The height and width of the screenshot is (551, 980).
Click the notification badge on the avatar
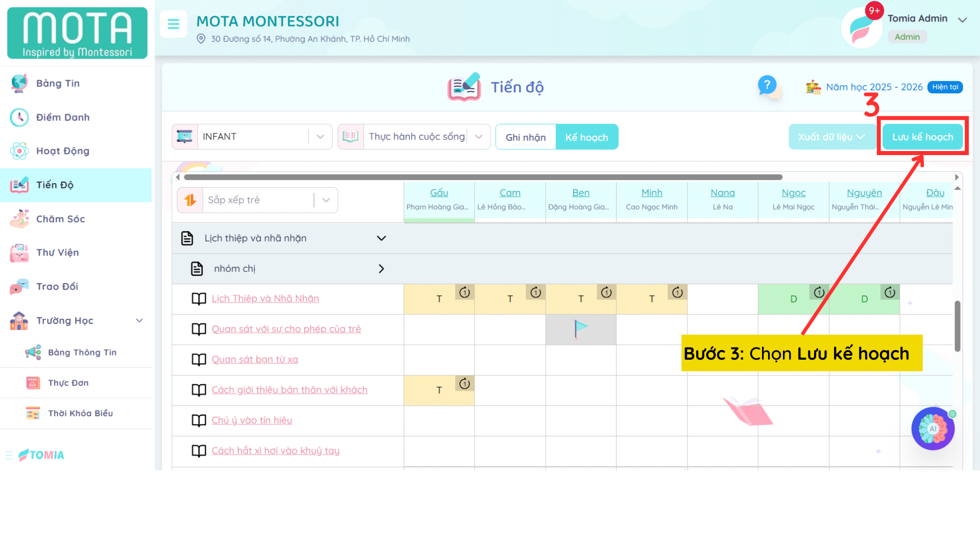pos(874,10)
